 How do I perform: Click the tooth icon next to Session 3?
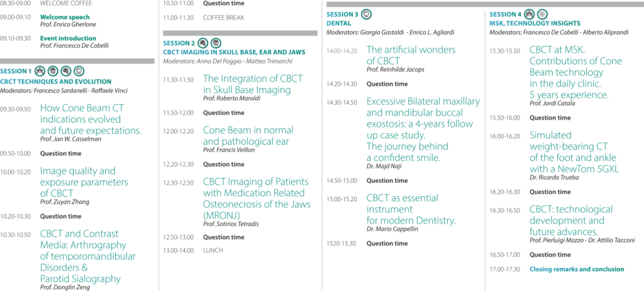367,14
